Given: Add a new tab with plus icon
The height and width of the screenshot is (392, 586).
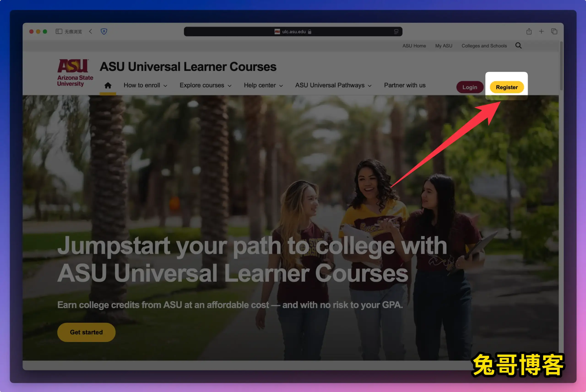Looking at the screenshot, I should 541,31.
